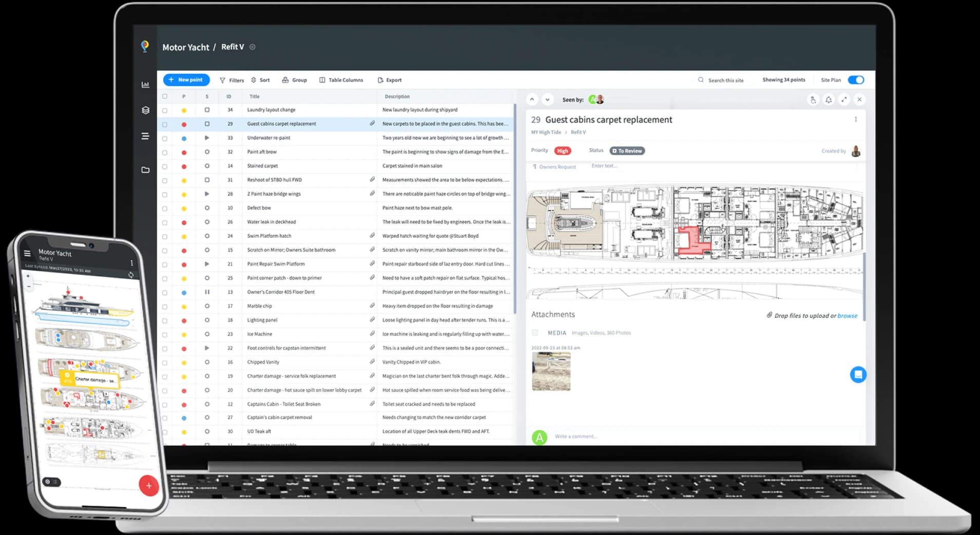Open the blue chat bubble button
The width and height of the screenshot is (980, 535).
[858, 375]
